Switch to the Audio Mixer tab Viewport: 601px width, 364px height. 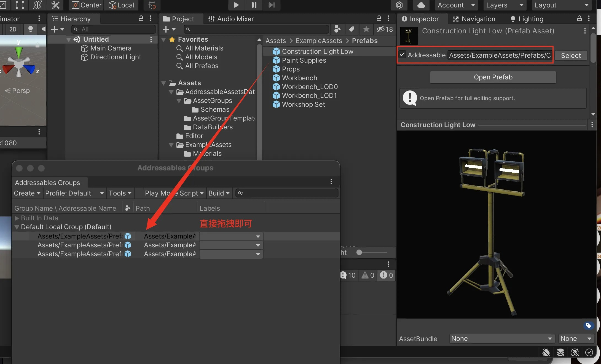click(231, 19)
